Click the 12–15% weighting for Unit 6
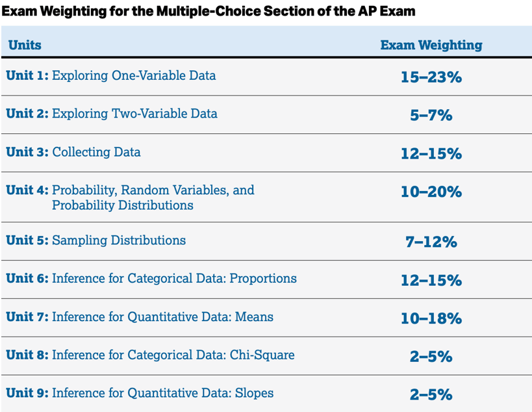Screen dimensions: 532x412 pos(431,280)
